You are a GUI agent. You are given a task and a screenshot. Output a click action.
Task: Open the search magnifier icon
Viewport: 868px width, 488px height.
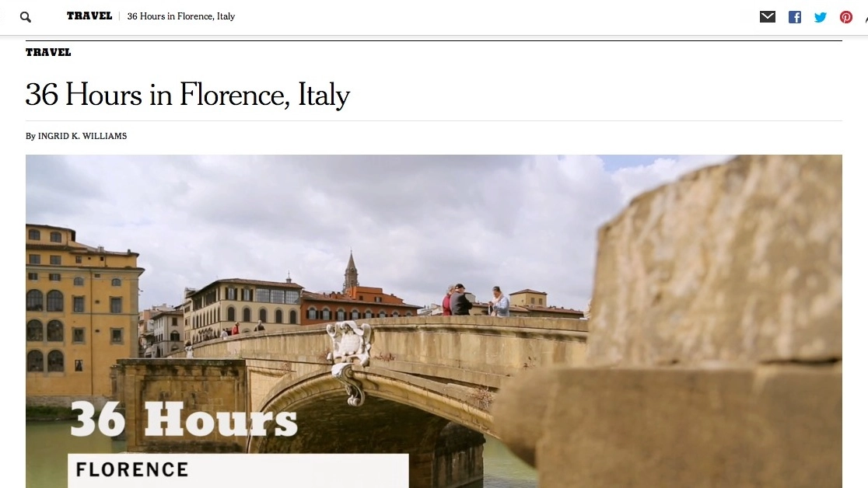[26, 17]
